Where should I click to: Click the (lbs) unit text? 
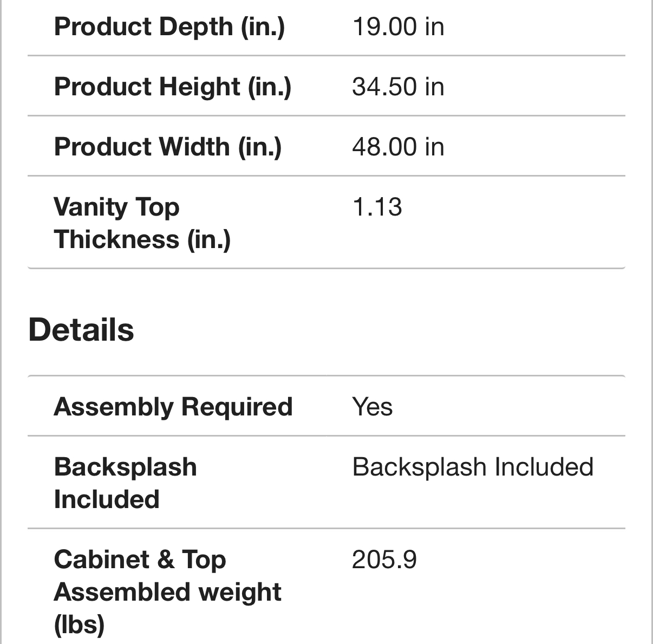tap(79, 625)
